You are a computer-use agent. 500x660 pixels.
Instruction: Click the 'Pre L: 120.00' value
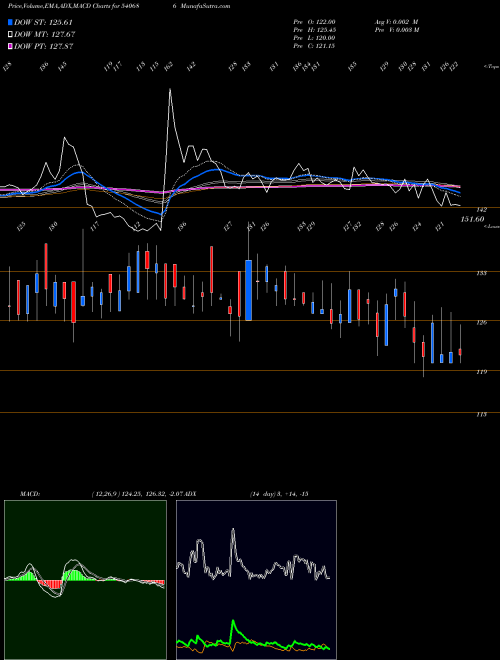pyautogui.click(x=314, y=38)
